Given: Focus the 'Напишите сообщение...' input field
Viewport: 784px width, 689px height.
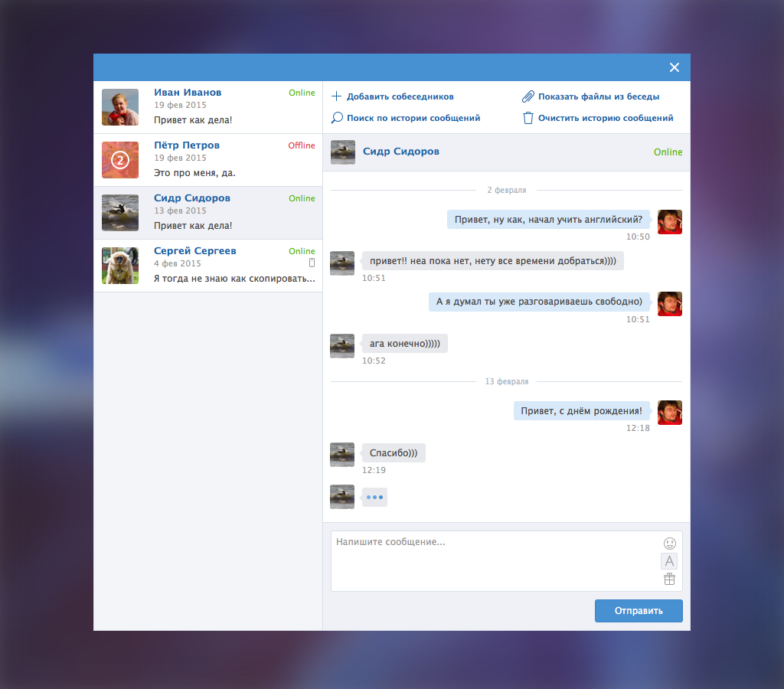Looking at the screenshot, I should pos(507,561).
